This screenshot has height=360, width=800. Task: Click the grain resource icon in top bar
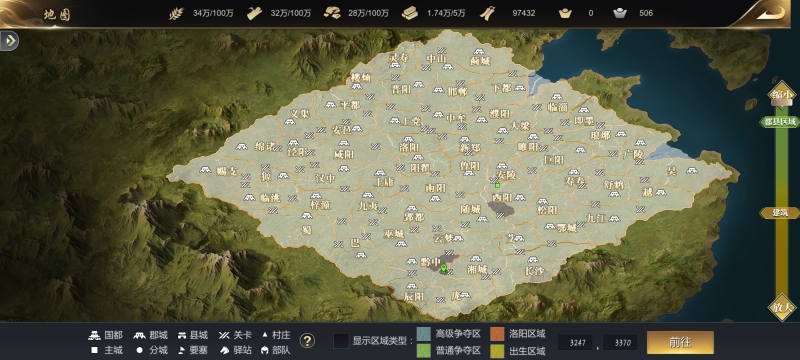pyautogui.click(x=176, y=13)
